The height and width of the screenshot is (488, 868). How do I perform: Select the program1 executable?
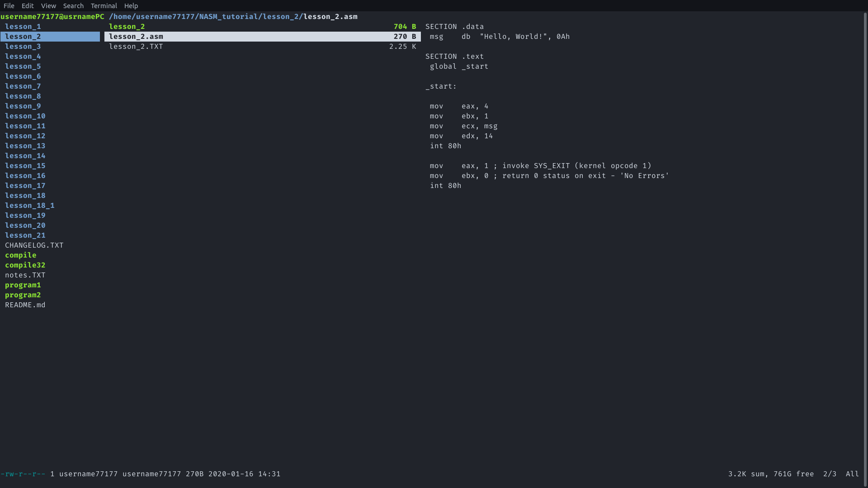[x=23, y=285]
